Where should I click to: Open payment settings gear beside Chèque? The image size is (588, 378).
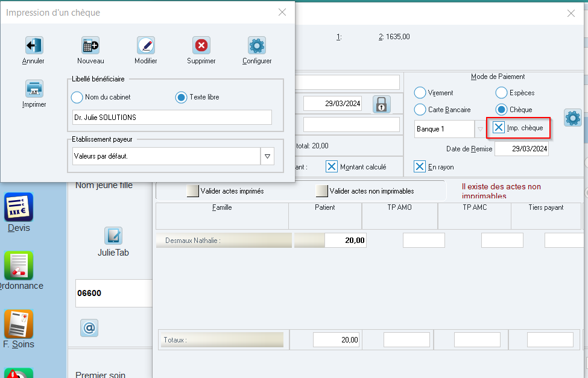(573, 118)
